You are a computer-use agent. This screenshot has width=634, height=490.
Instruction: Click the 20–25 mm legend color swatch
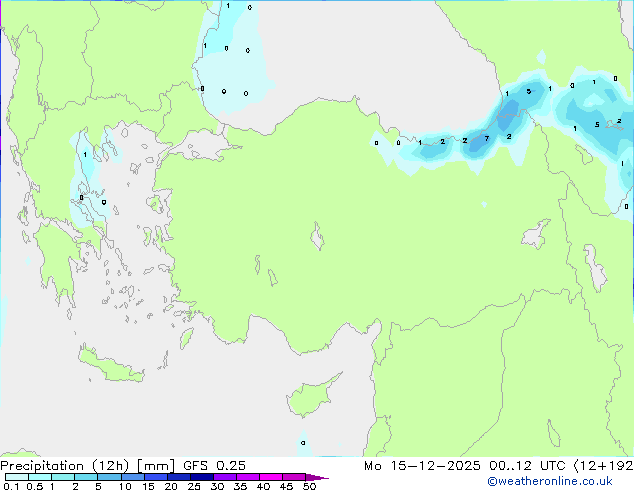(178, 477)
